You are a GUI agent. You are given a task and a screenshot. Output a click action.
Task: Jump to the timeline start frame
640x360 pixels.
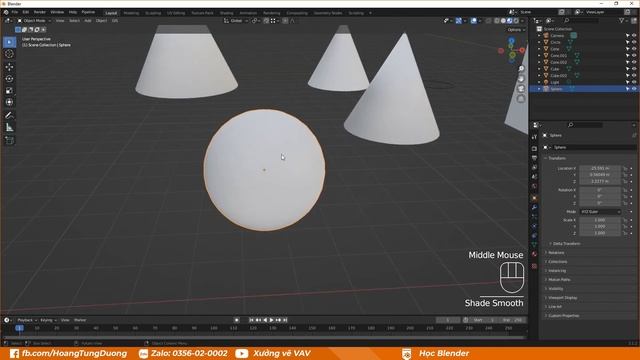coord(251,320)
